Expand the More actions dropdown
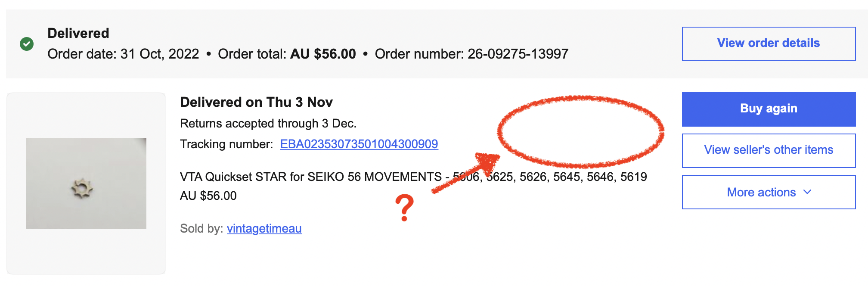Image resolution: width=868 pixels, height=286 pixels. tap(761, 192)
